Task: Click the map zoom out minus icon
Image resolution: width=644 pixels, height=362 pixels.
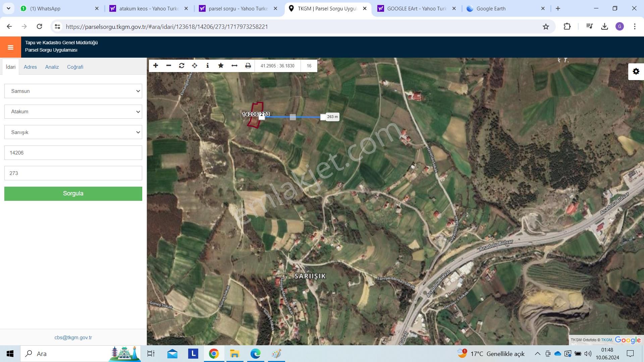Action: click(169, 66)
